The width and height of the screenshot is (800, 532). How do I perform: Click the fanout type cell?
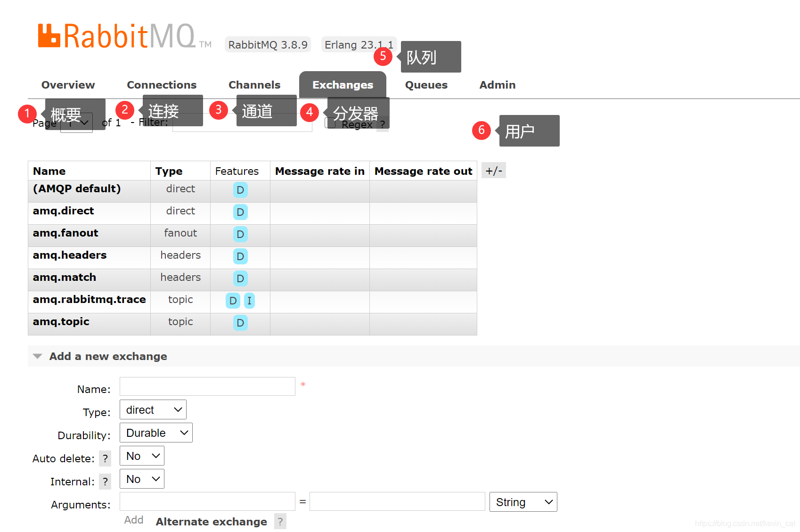pyautogui.click(x=180, y=233)
